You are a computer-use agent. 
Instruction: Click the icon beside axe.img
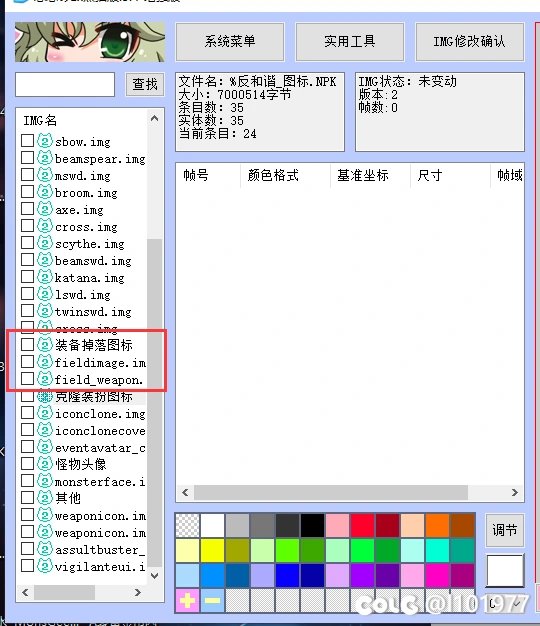tap(45, 209)
